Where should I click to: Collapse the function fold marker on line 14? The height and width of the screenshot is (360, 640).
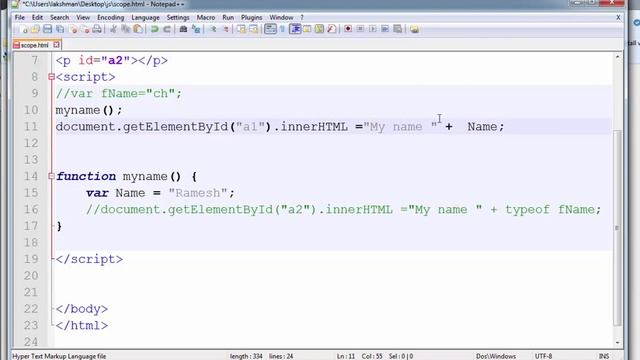pos(51,176)
